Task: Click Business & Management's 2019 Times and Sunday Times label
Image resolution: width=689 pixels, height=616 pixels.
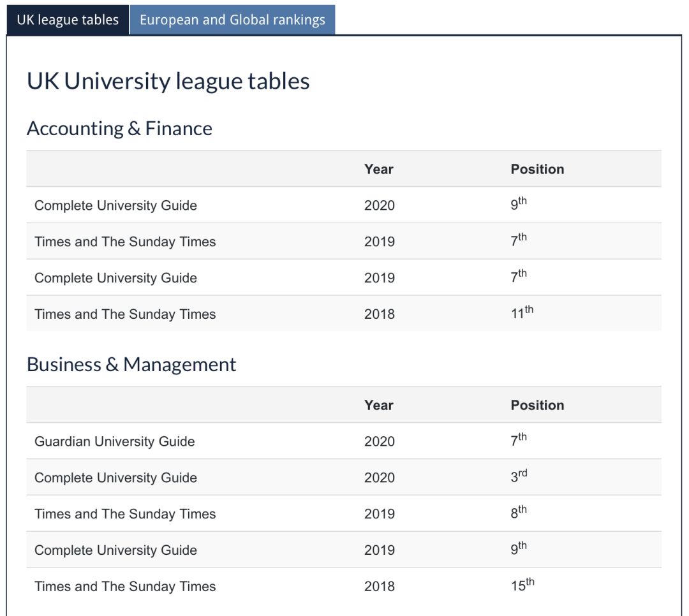Action: 125,514
